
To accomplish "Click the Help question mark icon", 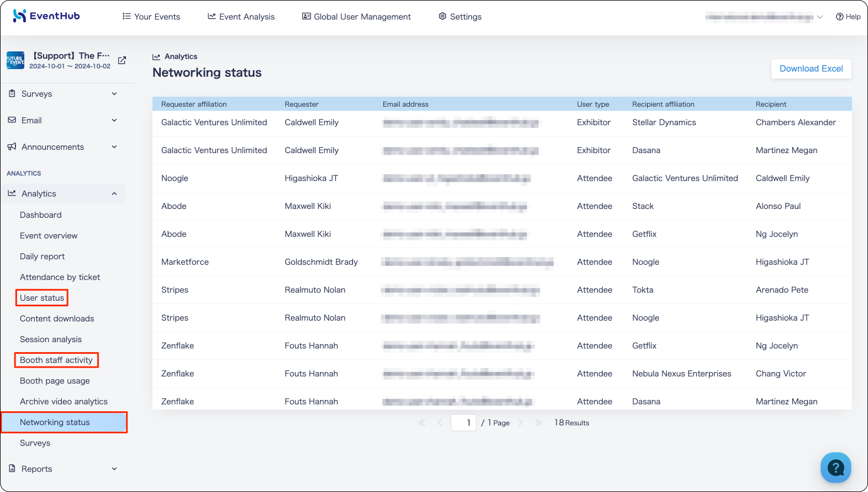I will [840, 17].
